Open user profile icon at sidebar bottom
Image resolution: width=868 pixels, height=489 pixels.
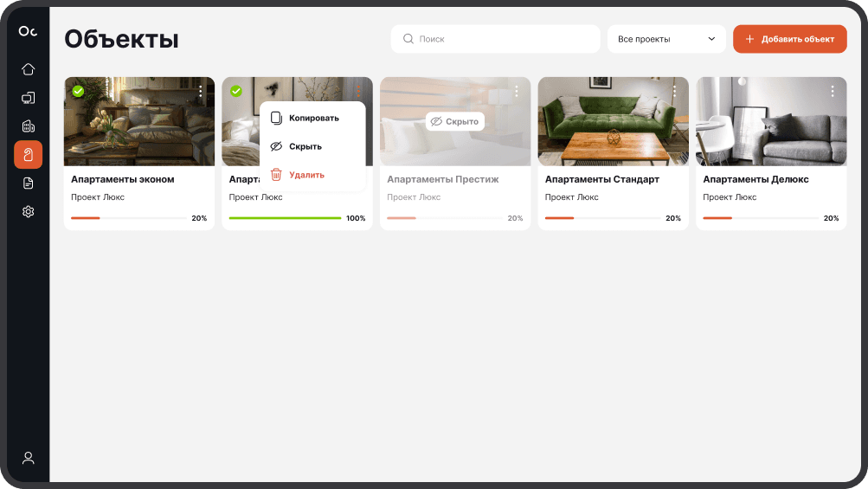tap(28, 458)
